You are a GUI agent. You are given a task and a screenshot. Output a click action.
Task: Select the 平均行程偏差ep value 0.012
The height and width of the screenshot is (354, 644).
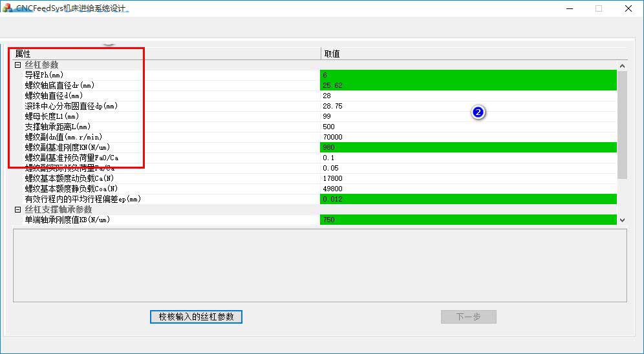468,199
